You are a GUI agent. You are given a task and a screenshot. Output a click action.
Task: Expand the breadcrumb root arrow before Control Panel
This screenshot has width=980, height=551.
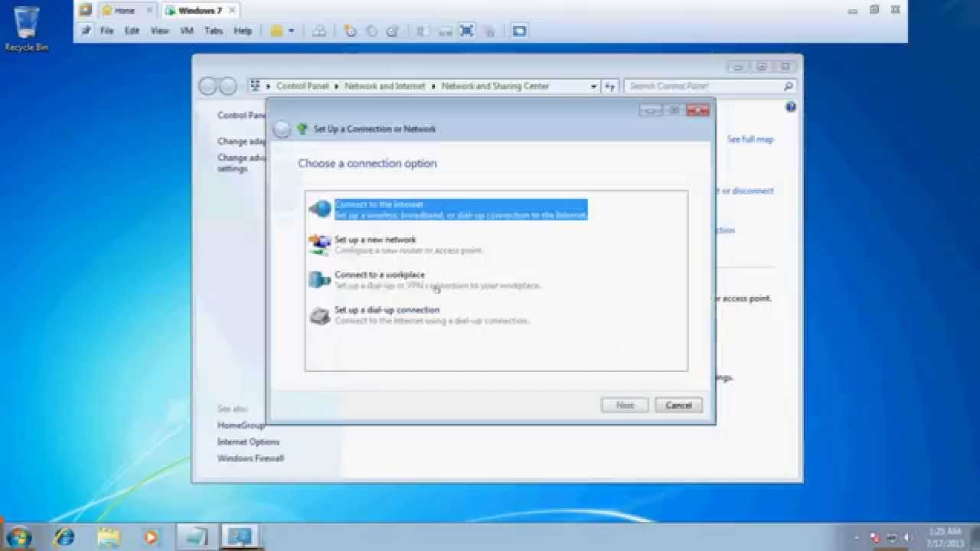pyautogui.click(x=269, y=86)
